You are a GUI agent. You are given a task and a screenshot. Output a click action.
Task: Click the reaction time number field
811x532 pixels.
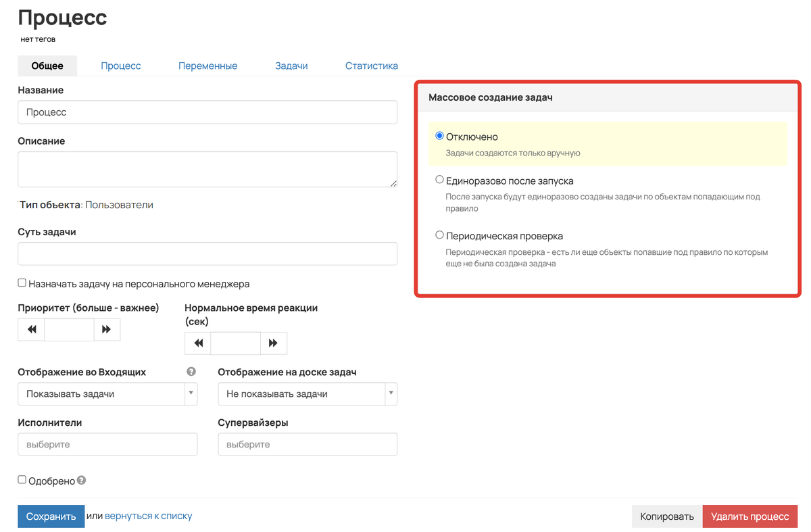pos(235,343)
